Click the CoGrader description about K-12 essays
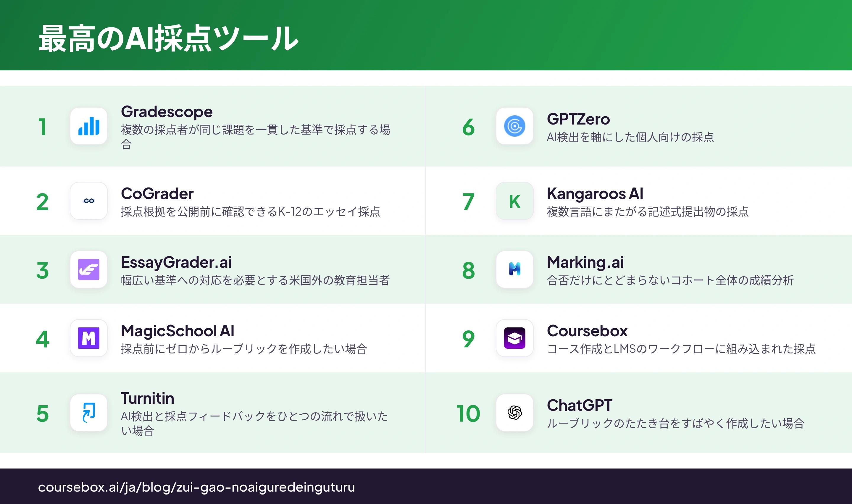This screenshot has width=852, height=504. [251, 211]
